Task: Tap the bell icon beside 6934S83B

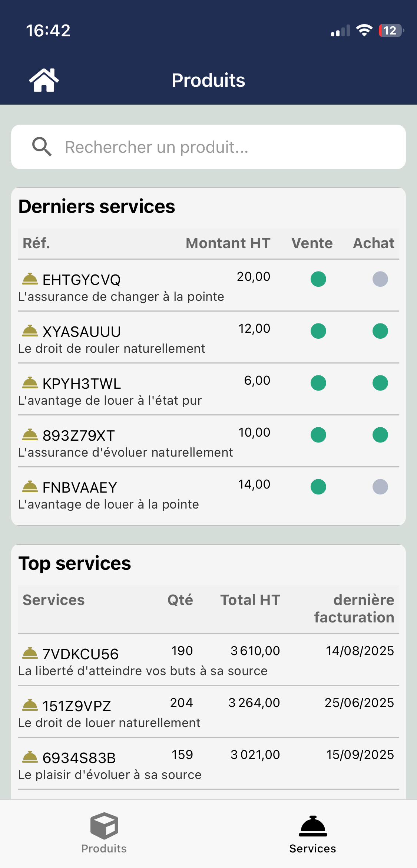Action: [x=30, y=757]
